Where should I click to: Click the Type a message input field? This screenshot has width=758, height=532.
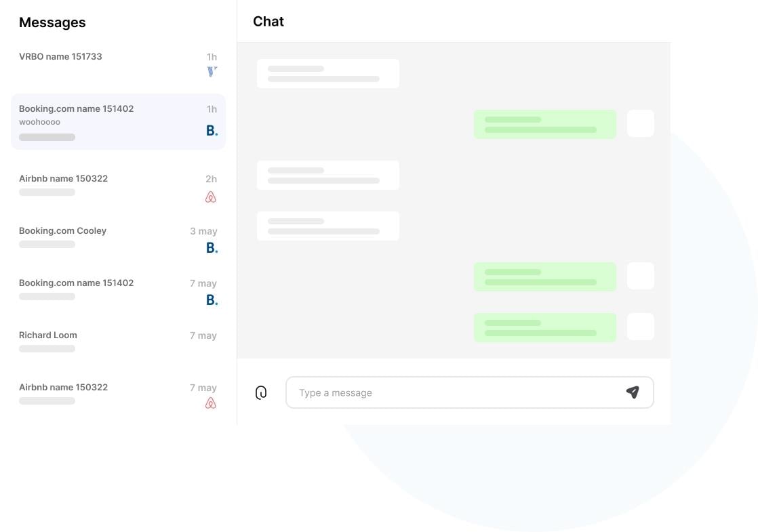[x=469, y=392]
